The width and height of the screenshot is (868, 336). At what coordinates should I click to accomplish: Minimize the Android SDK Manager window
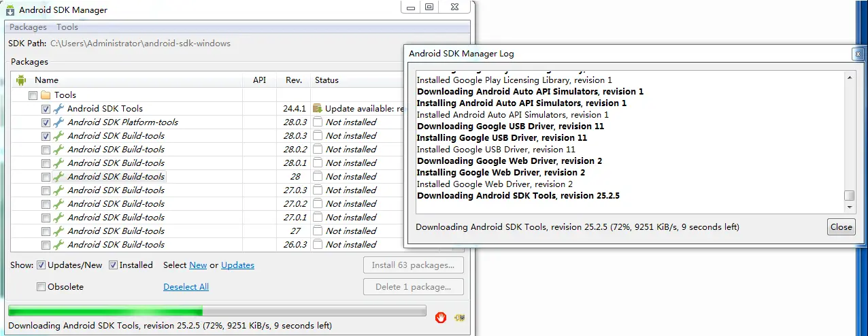(410, 7)
